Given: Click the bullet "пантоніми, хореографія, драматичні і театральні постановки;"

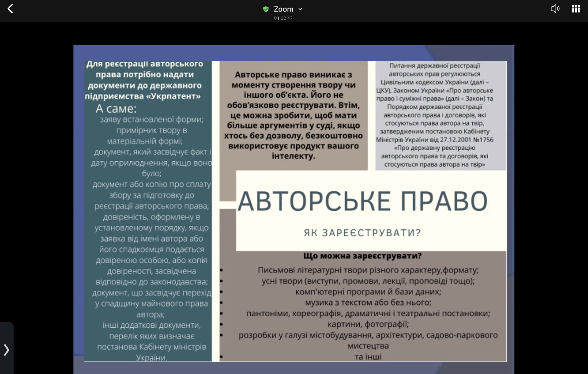Looking at the screenshot, I should coord(368,313).
